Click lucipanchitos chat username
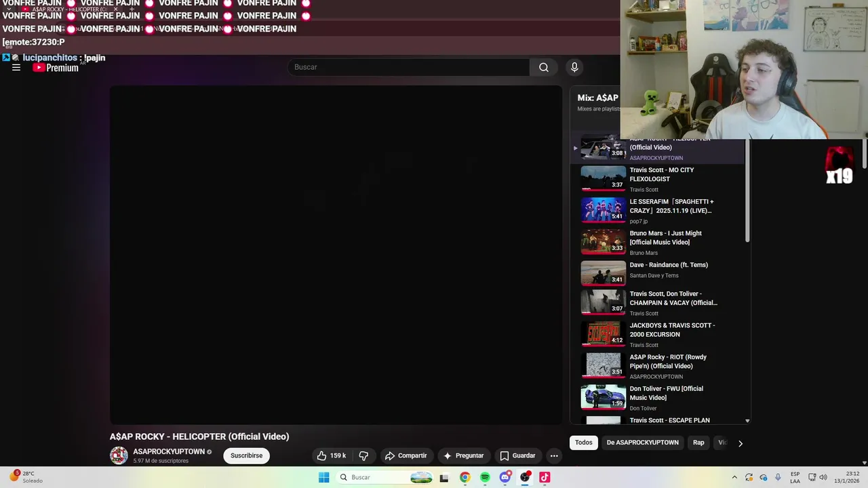Viewport: 868px width, 488px height. tap(50, 58)
